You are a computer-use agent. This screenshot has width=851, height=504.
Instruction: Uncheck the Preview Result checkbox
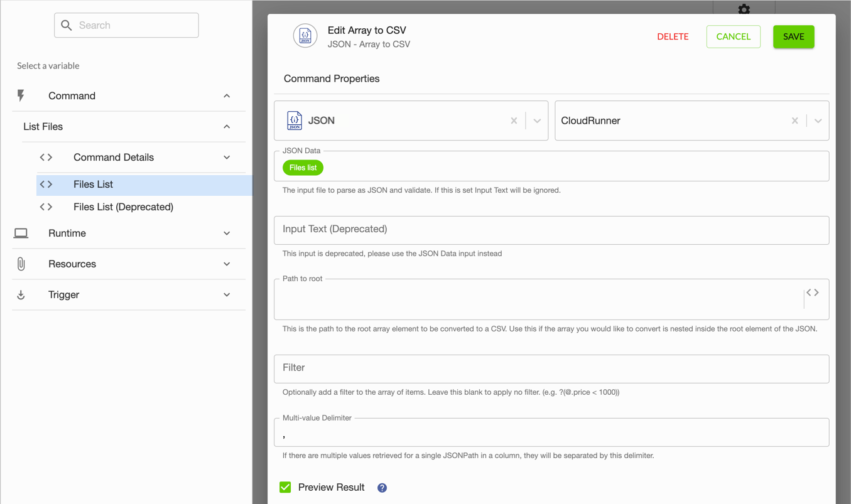285,487
